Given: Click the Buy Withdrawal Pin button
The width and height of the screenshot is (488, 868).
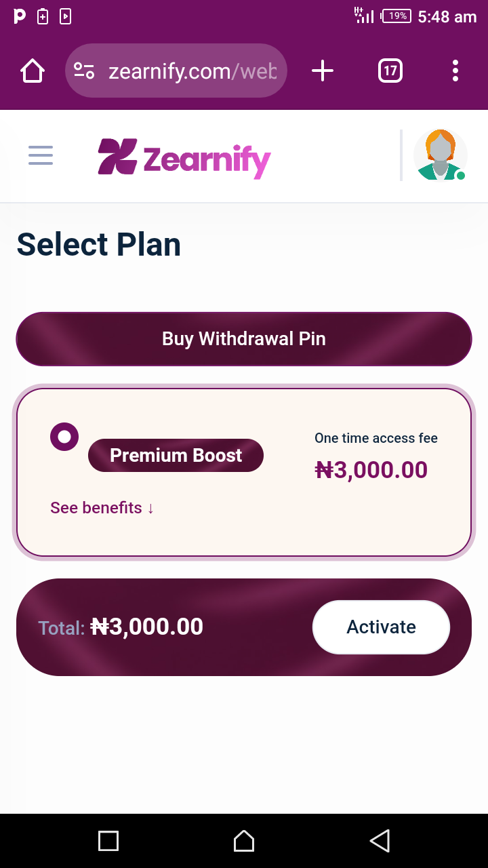Looking at the screenshot, I should point(244,339).
